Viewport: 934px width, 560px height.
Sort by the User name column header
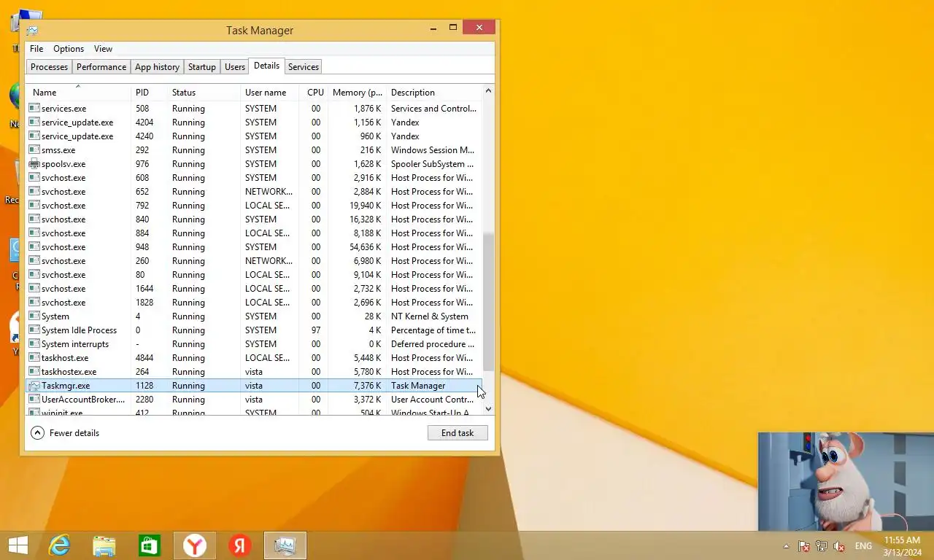point(269,93)
